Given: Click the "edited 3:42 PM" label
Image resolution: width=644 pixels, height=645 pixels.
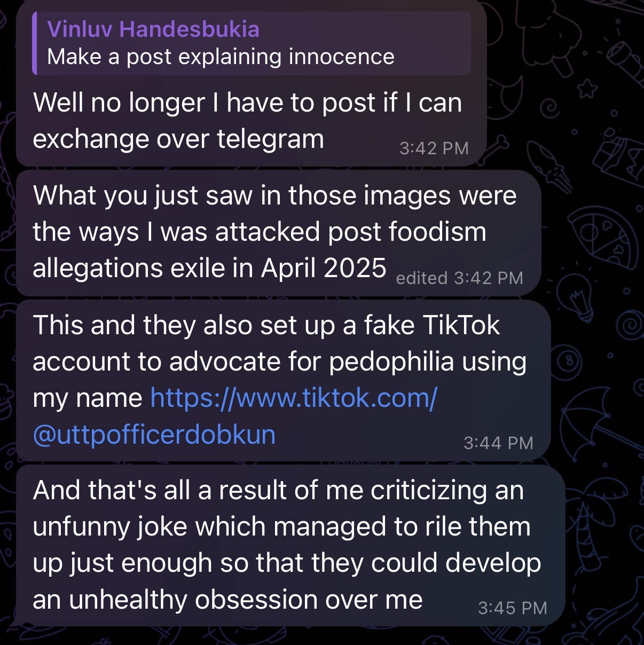Looking at the screenshot, I should (x=459, y=278).
